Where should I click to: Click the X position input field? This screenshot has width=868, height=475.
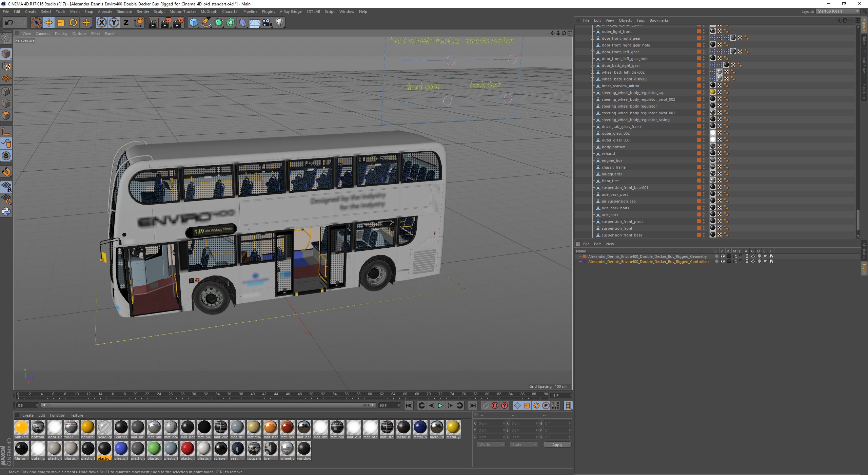pos(491,423)
